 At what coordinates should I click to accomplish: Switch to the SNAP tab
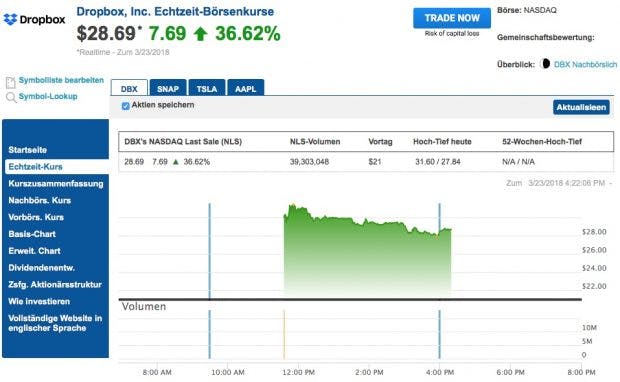(x=168, y=88)
